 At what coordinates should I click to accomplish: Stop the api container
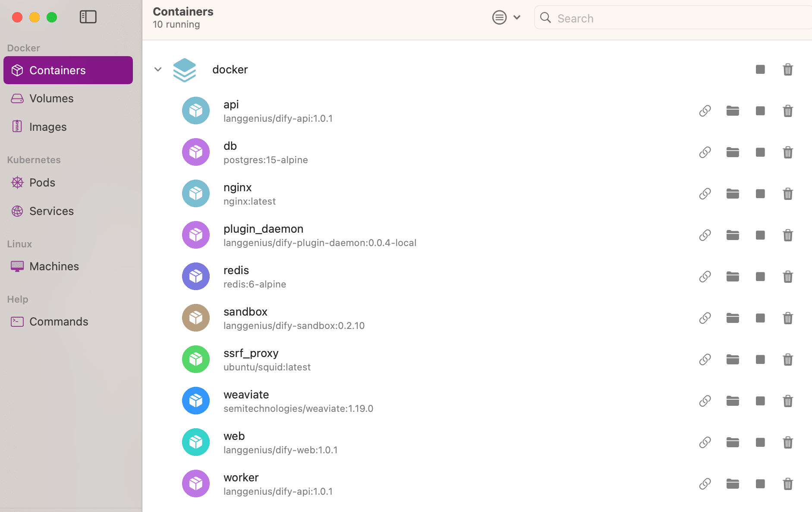pyautogui.click(x=760, y=111)
